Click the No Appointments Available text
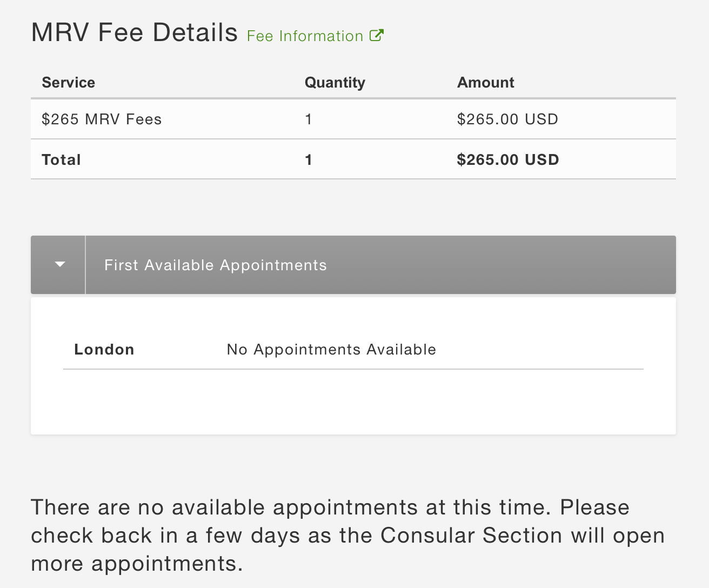Viewport: 709px width, 588px height. 331,349
